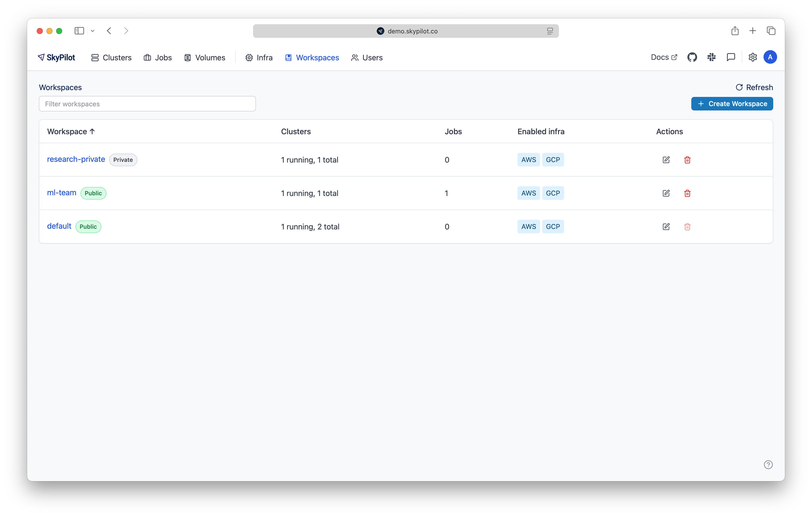Viewport: 812px width, 517px height.
Task: Click GCP tag in default row
Action: (553, 227)
